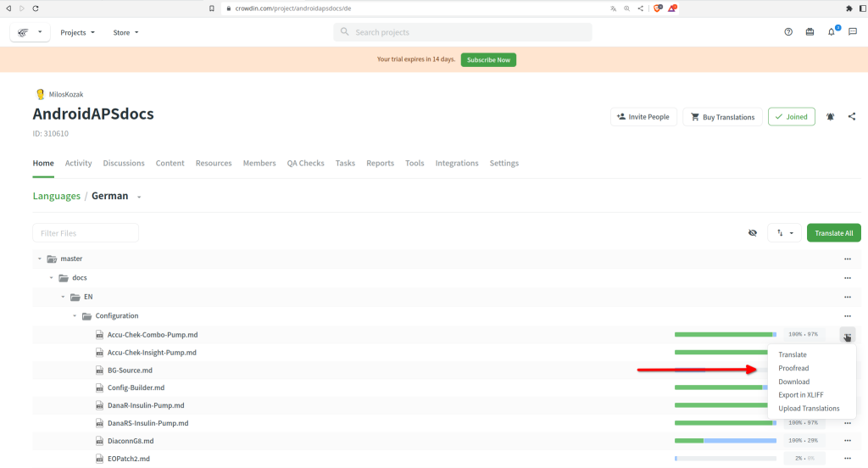868x468 pixels.
Task: Open the German language switcher arrow
Action: (139, 198)
